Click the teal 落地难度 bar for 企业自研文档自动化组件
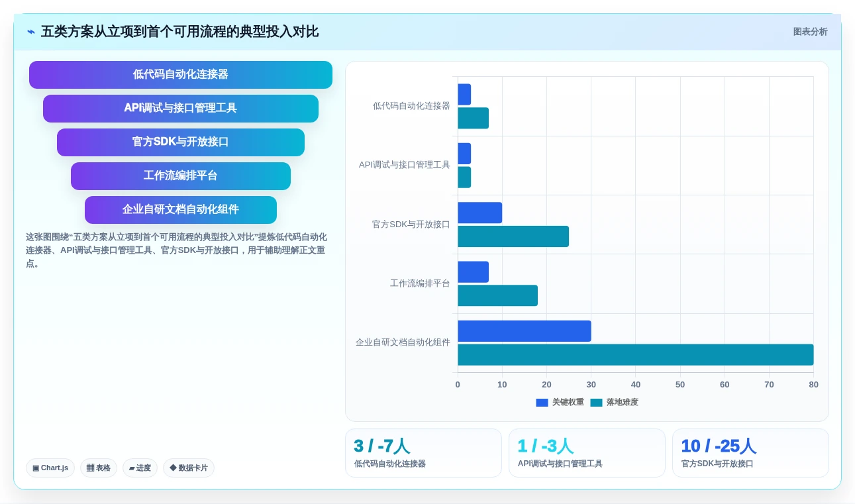Viewport: 855px width, 504px height. coord(635,355)
